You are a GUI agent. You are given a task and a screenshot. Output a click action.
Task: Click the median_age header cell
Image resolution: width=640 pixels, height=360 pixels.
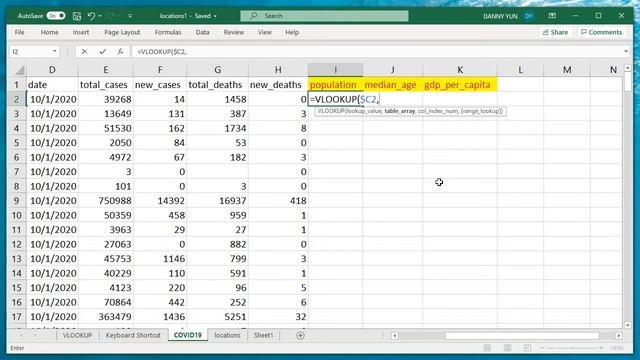coord(393,84)
